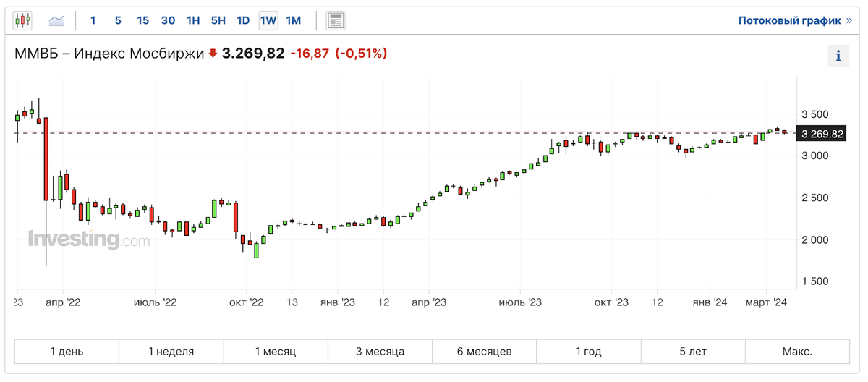Click the июль '22 date axis label

click(x=156, y=302)
